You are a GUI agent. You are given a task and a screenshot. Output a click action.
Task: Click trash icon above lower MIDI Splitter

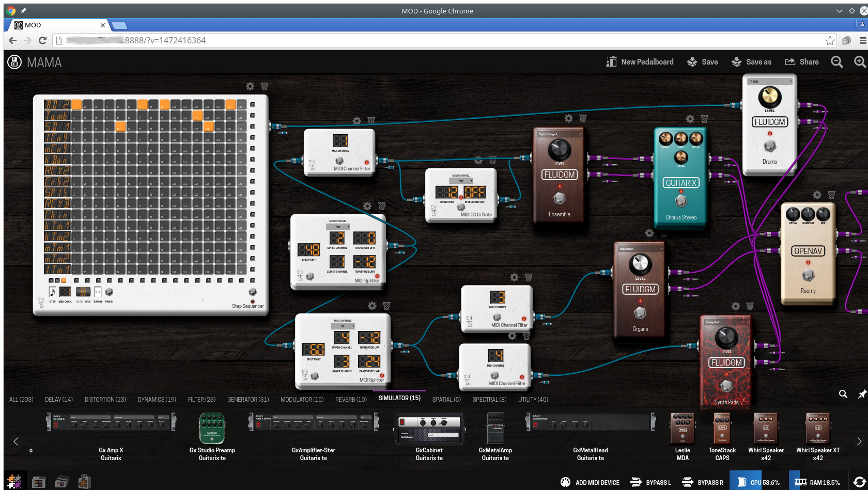tap(386, 306)
